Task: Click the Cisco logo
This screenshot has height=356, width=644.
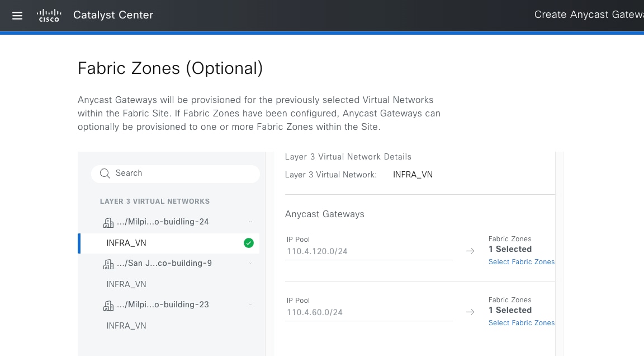Action: 49,15
